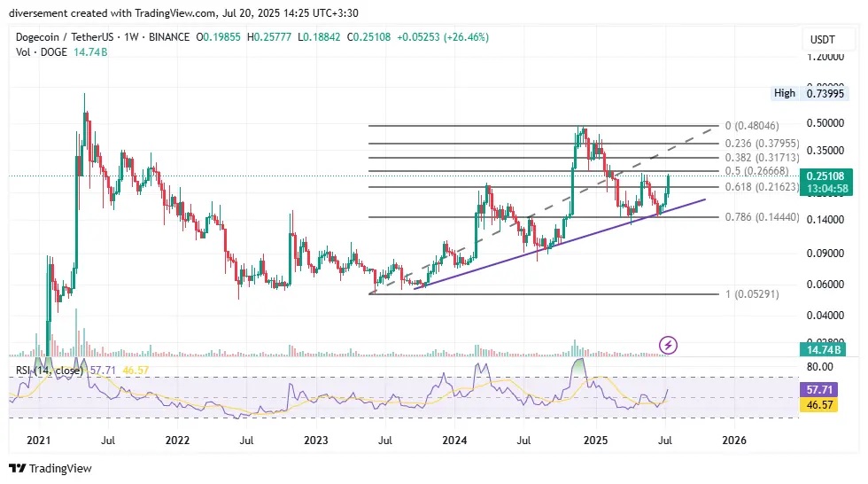Click the RSI value tag 57.71 on axis
The width and height of the screenshot is (868, 484).
(819, 390)
